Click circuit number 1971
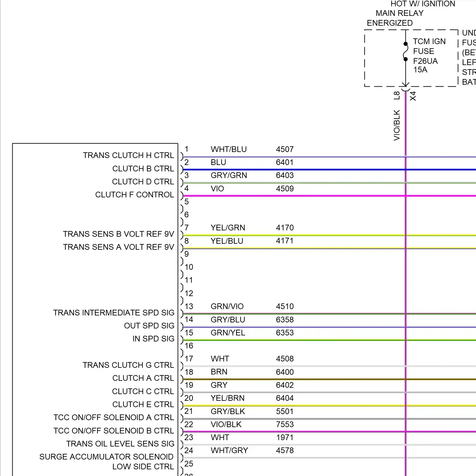The width and height of the screenshot is (476, 476). click(285, 437)
